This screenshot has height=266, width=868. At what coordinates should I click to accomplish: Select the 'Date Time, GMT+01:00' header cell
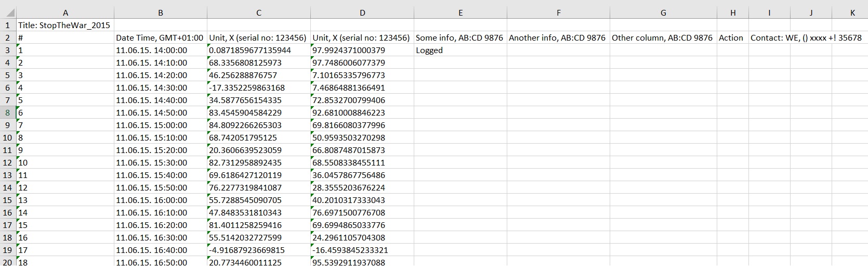click(x=160, y=37)
